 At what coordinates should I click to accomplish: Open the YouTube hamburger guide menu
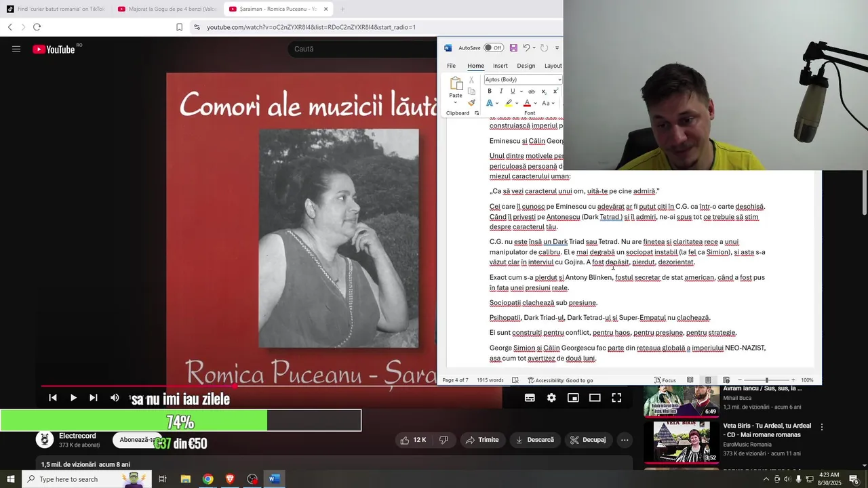(x=16, y=49)
